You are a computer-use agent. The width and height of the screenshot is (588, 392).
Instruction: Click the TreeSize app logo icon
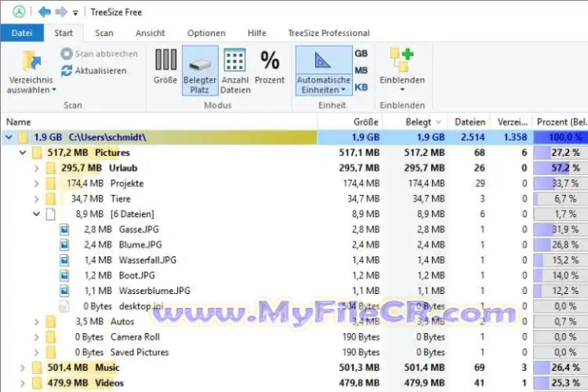19,12
